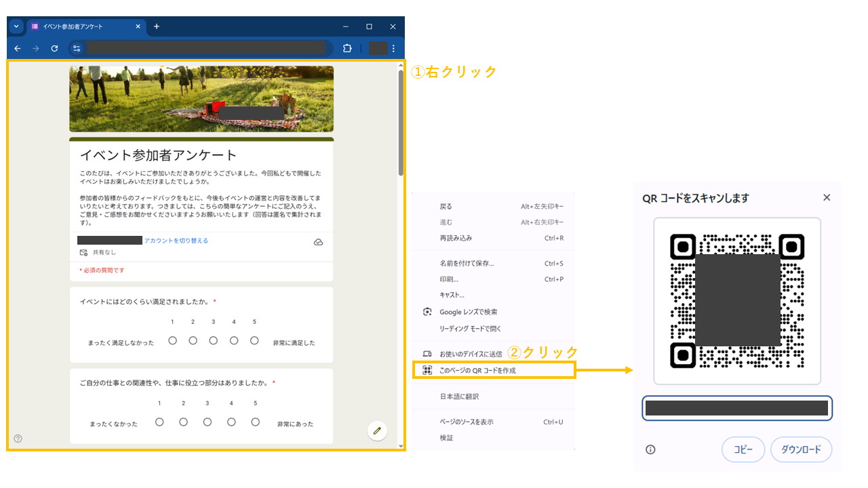Open the Chrome tab search dropdown
Image resolution: width=868 pixels, height=488 pixels.
click(x=16, y=26)
